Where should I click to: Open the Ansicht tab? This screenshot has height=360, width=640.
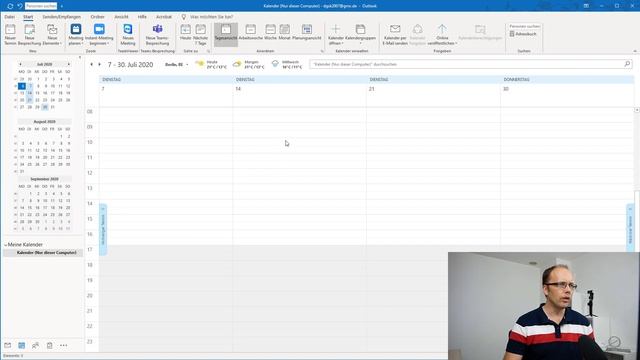click(121, 17)
